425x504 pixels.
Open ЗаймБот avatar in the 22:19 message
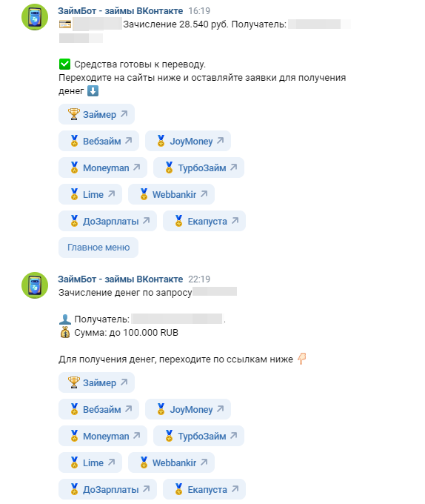pyautogui.click(x=35, y=285)
